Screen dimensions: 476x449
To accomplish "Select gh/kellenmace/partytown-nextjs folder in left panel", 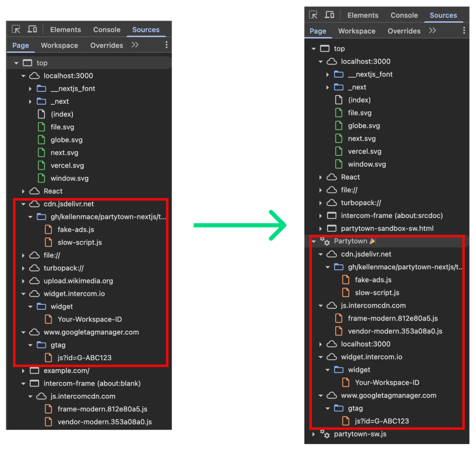I will [x=108, y=216].
